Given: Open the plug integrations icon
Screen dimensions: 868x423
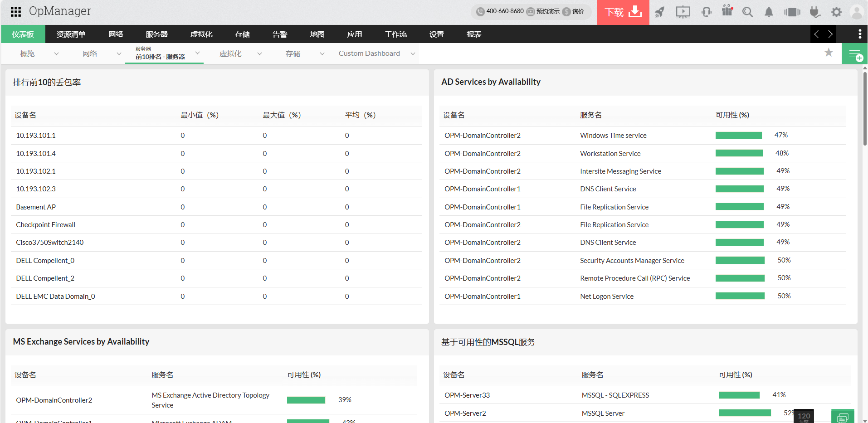Looking at the screenshot, I should [815, 12].
